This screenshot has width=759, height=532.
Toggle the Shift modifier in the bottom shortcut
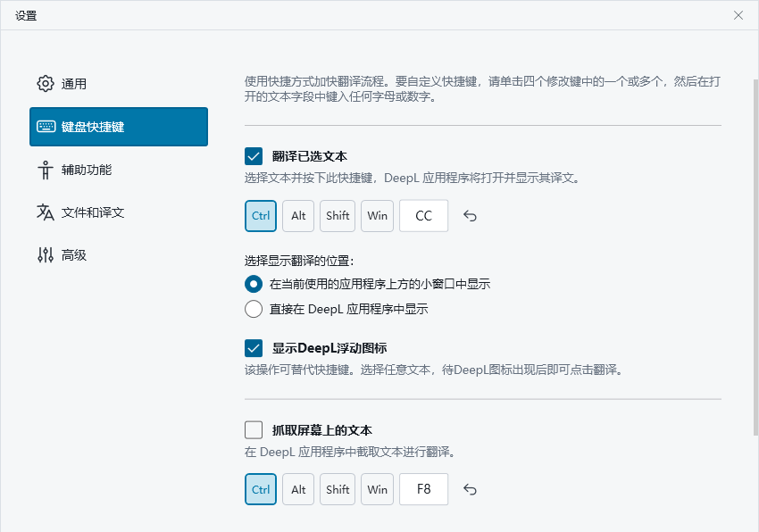pyautogui.click(x=337, y=489)
